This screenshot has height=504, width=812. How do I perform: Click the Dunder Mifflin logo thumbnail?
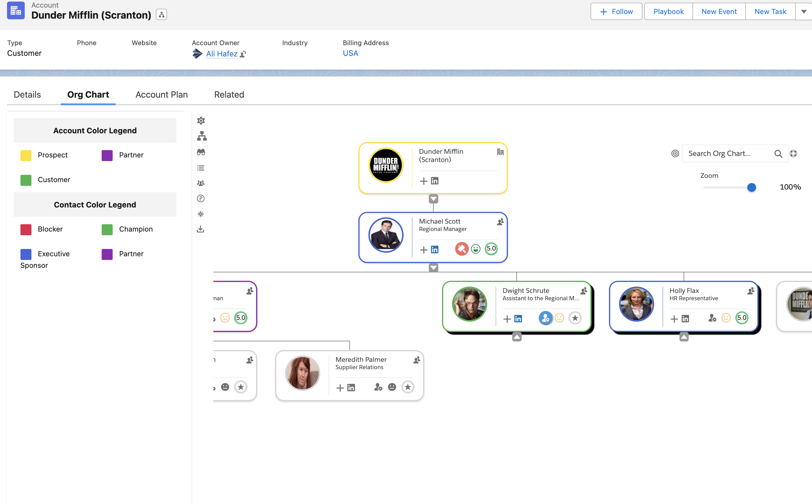pos(386,165)
